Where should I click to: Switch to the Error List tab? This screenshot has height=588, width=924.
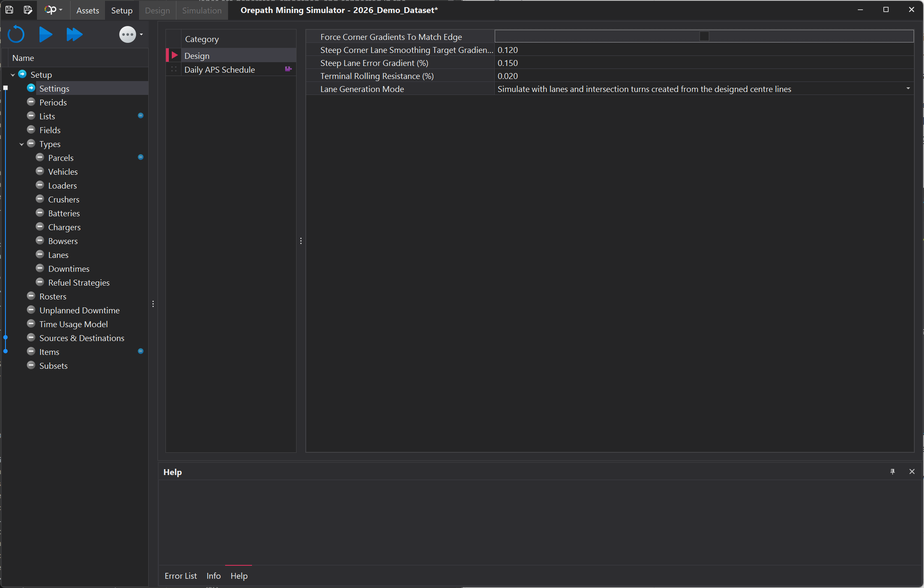(181, 576)
